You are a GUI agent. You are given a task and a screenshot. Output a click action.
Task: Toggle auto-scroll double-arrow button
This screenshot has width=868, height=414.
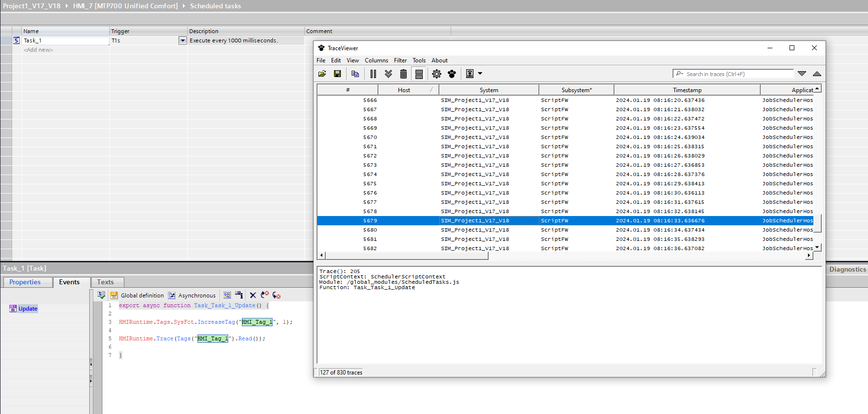pos(388,74)
